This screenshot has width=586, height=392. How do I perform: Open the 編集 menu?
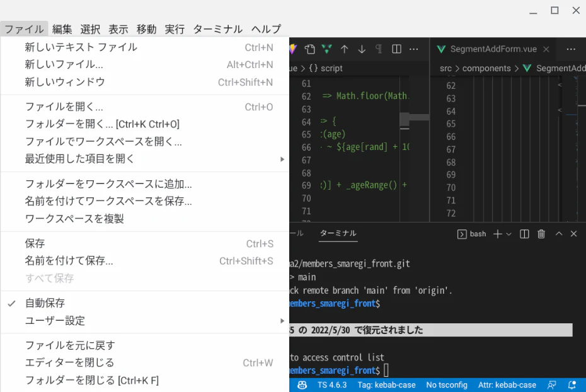[62, 29]
